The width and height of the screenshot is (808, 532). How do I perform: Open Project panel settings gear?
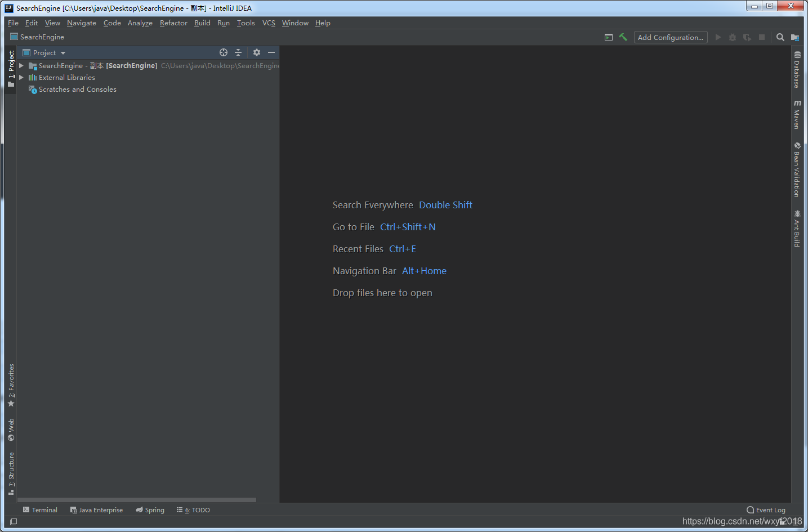[257, 52]
